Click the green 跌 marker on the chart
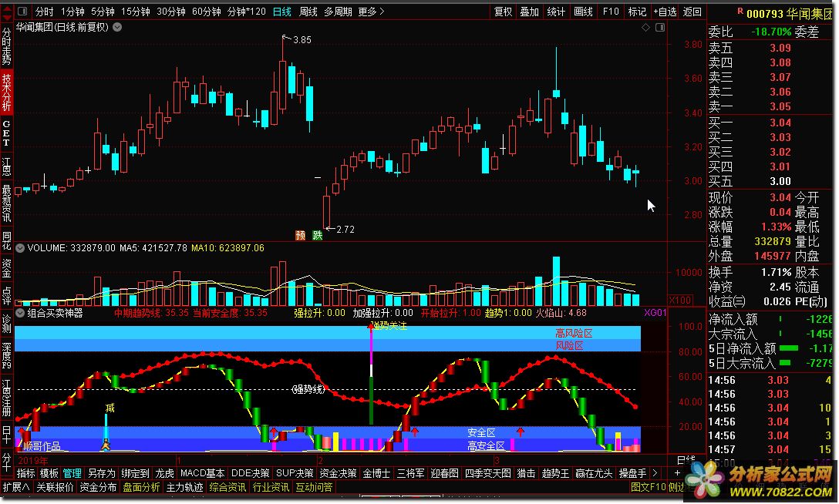 (x=317, y=235)
